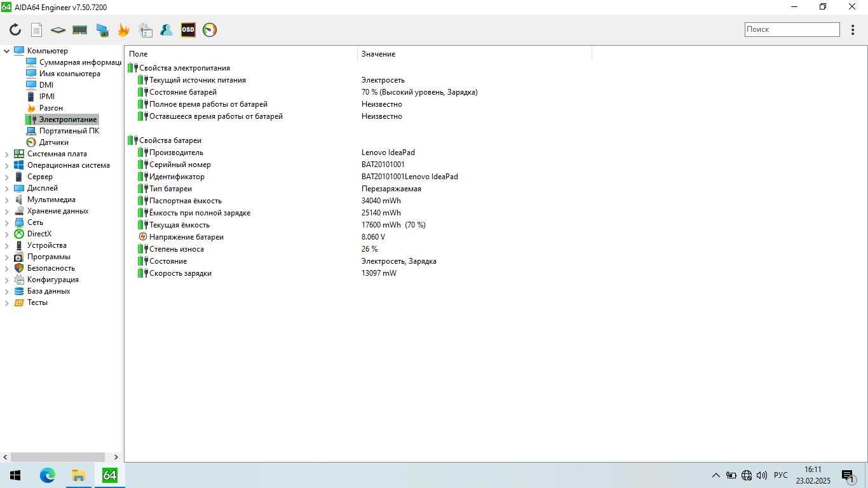The height and width of the screenshot is (488, 868).
Task: Select the Производитель row
Action: coord(358,152)
